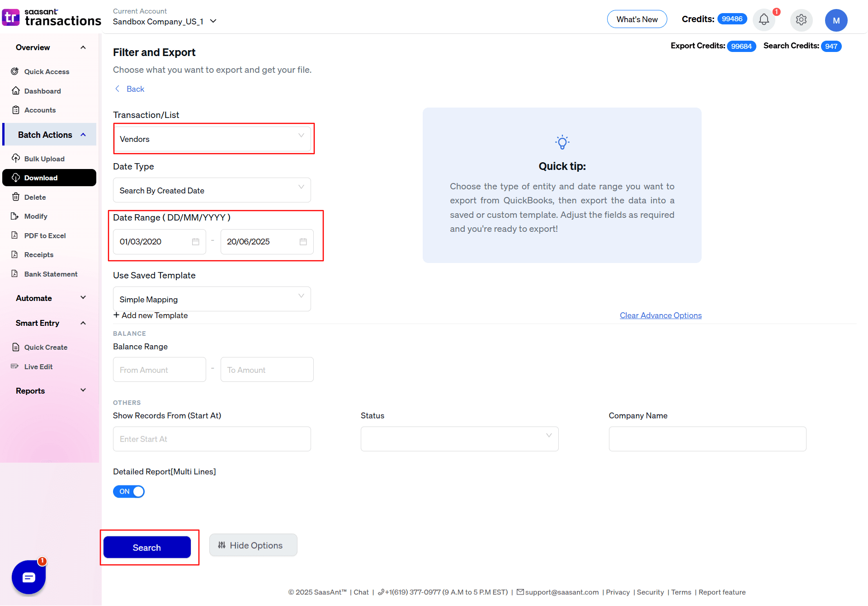Click the start date 01/03/2020 field
Viewport: 868px width, 606px height.
tap(159, 242)
